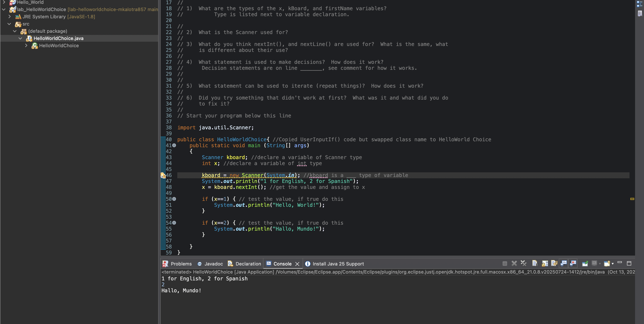The height and width of the screenshot is (324, 644).
Task: Open the new console view dropdown arrow
Action: (613, 264)
